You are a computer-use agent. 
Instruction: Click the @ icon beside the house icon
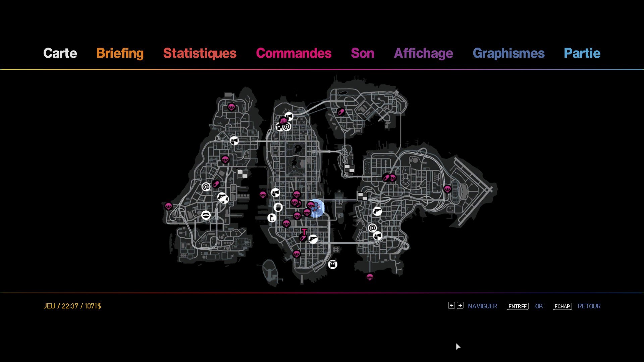[287, 127]
